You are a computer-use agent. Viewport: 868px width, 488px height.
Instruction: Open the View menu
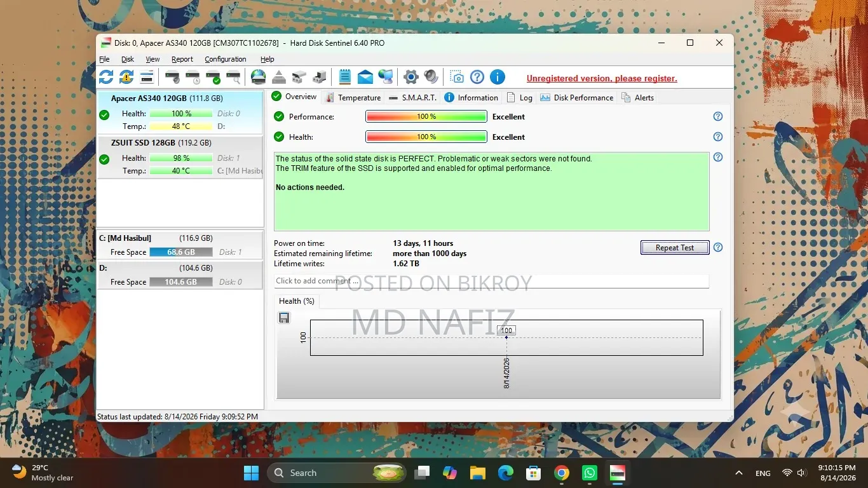[x=153, y=59]
